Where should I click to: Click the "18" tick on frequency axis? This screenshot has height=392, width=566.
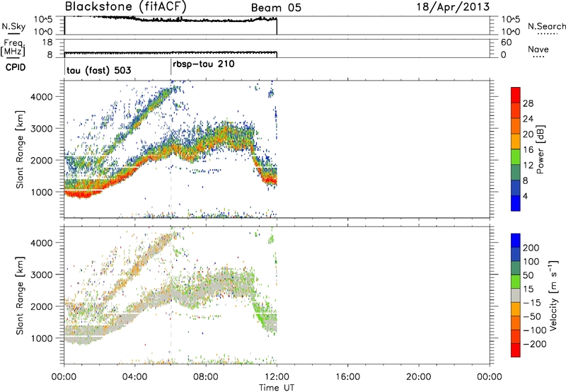point(47,42)
